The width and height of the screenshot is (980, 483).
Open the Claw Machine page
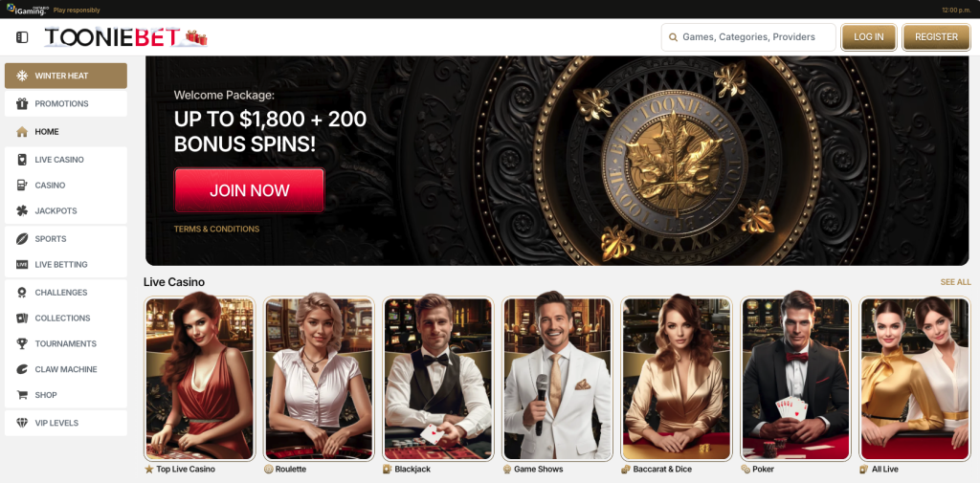tap(66, 369)
